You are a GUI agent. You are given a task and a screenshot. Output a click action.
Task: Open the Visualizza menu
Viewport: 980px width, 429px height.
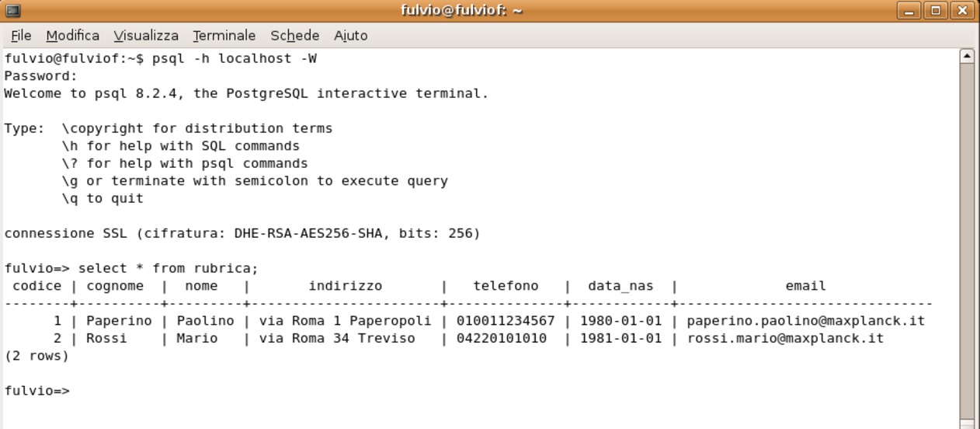(146, 36)
